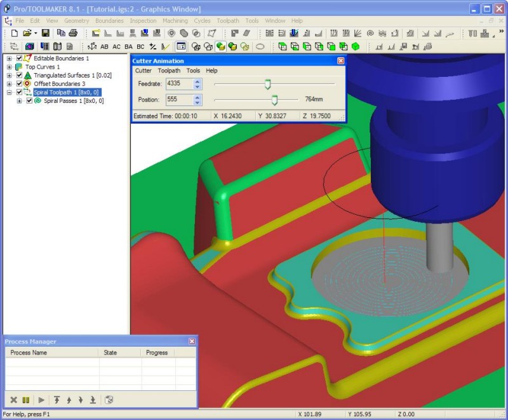This screenshot has width=508, height=420.
Task: Click the move-to-bottom arrow in Process Manager
Action: [x=93, y=400]
